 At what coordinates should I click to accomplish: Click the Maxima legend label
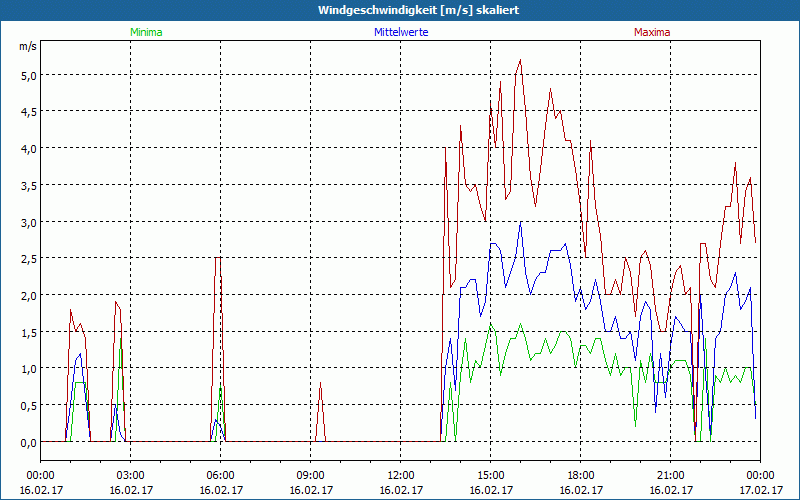pyautogui.click(x=652, y=32)
